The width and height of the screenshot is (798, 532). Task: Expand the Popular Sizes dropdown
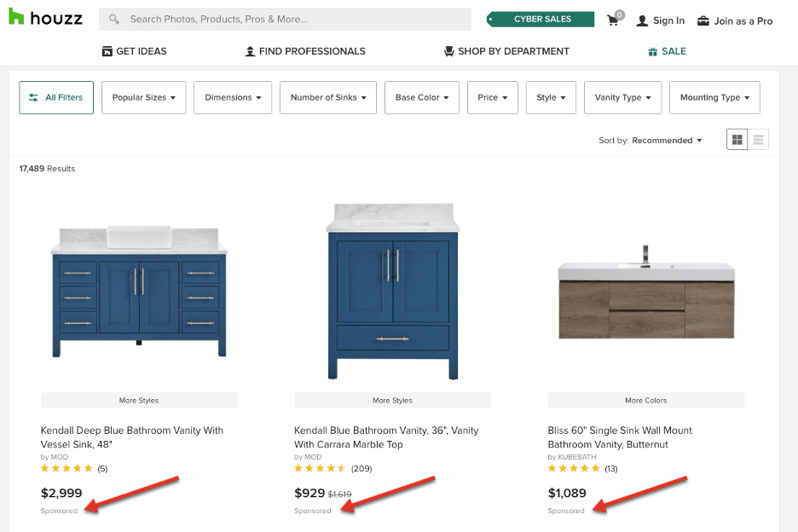point(144,97)
